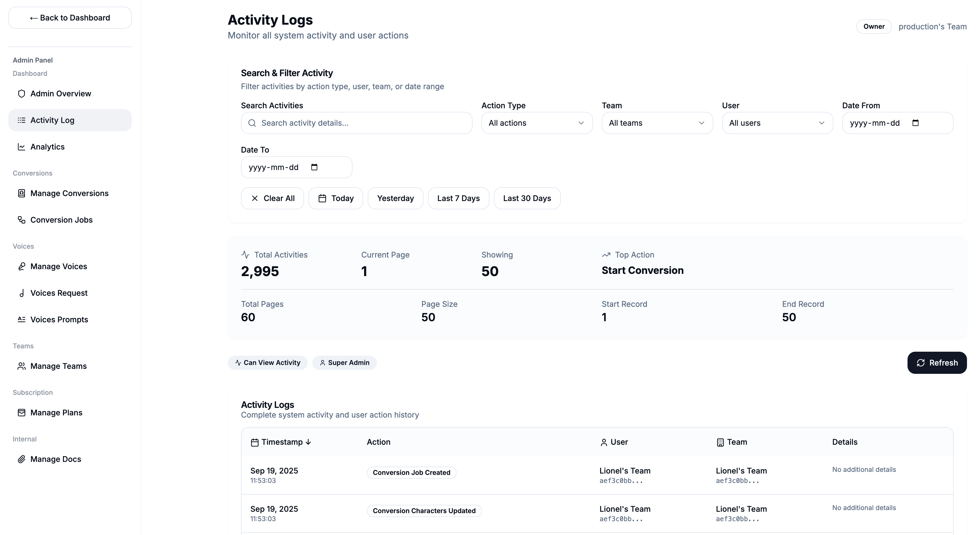Image resolution: width=980 pixels, height=535 pixels.
Task: Click the Admin Overview shield icon
Action: (x=21, y=94)
